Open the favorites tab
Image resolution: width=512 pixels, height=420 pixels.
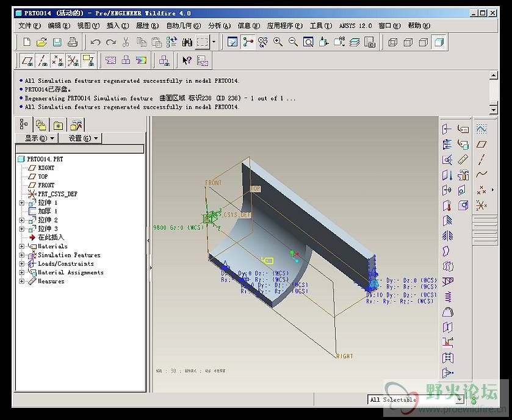pos(58,125)
